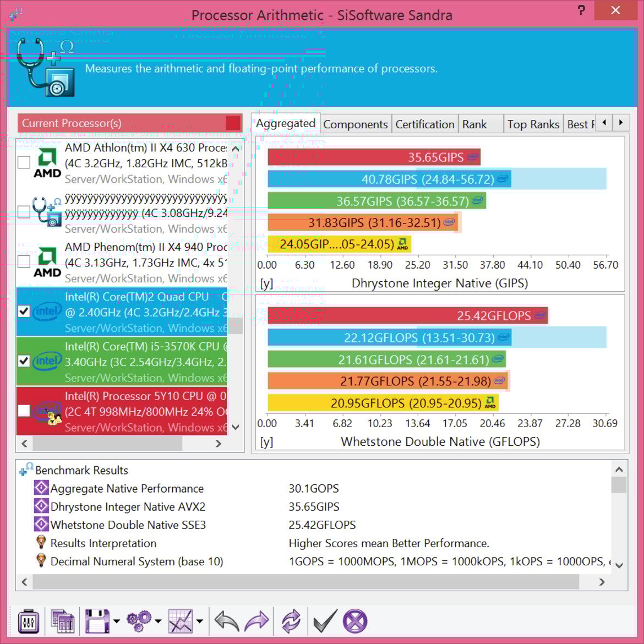
Task: Go back with the left arrow icon
Action: (x=227, y=621)
